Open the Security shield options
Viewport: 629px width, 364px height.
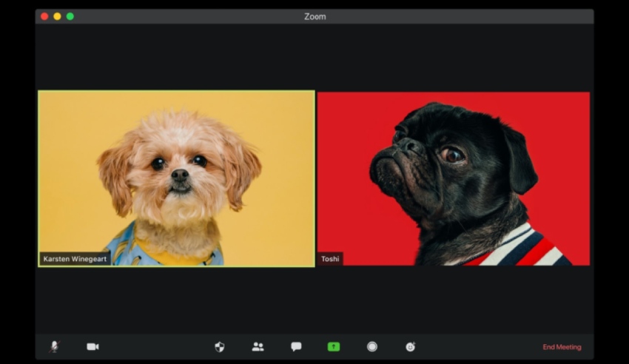click(x=220, y=346)
